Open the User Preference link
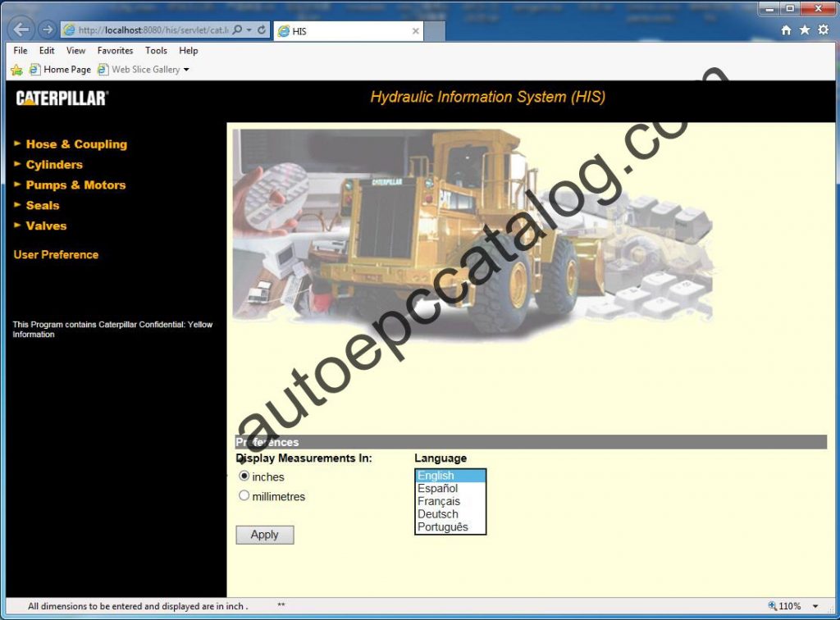 pyautogui.click(x=56, y=254)
